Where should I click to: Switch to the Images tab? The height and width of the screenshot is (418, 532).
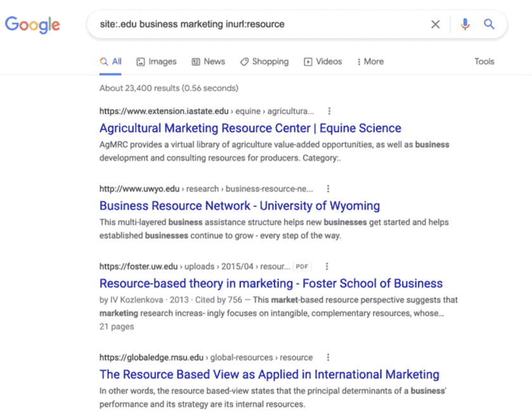[157, 61]
